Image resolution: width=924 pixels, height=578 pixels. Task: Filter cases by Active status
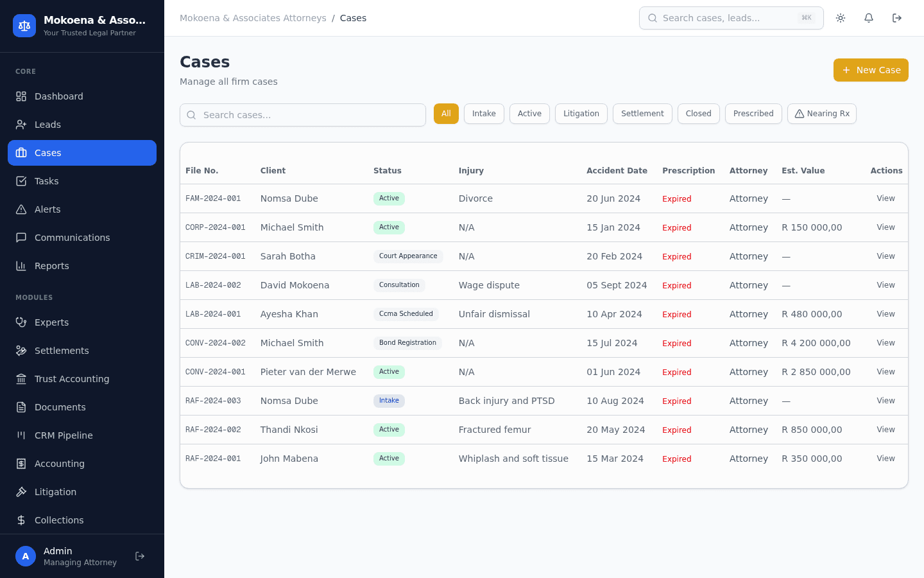click(529, 114)
